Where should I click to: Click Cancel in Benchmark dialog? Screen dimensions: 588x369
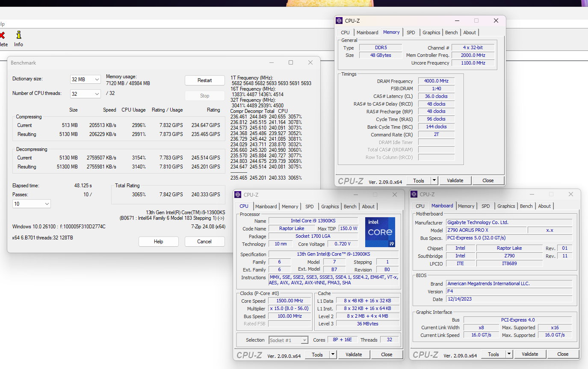[x=204, y=242]
